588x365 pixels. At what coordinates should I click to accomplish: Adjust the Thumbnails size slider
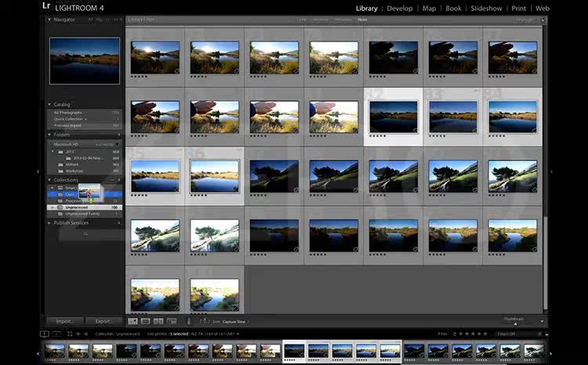point(515,323)
